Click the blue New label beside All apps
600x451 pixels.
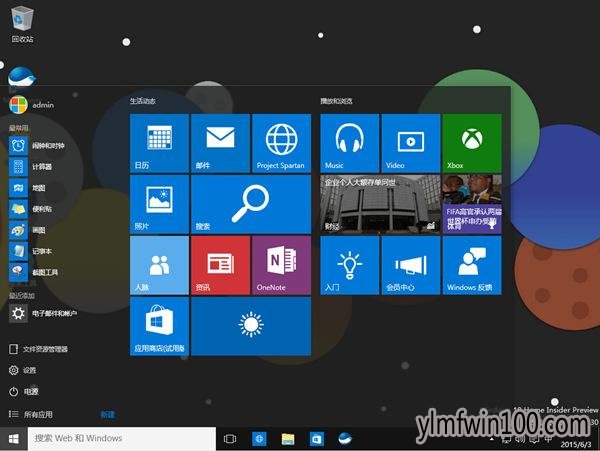[x=108, y=414]
